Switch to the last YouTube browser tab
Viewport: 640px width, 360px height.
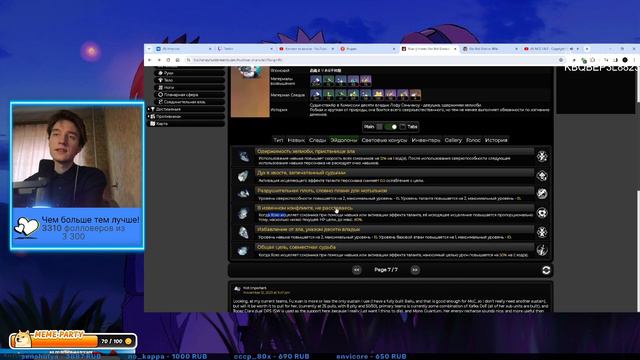click(551, 49)
